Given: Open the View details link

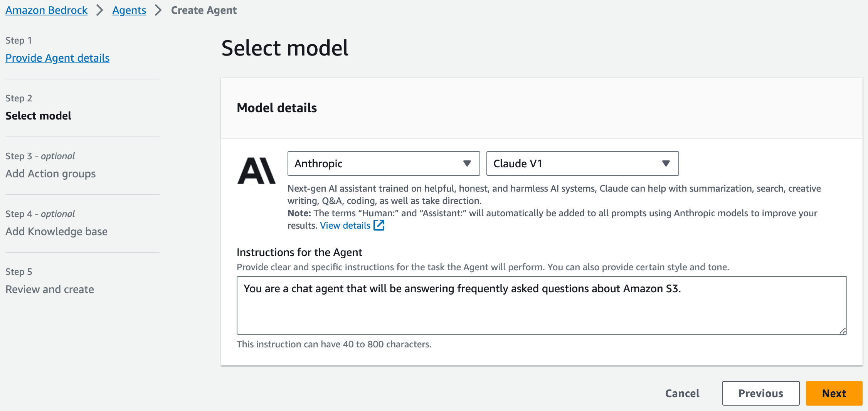Looking at the screenshot, I should 345,226.
